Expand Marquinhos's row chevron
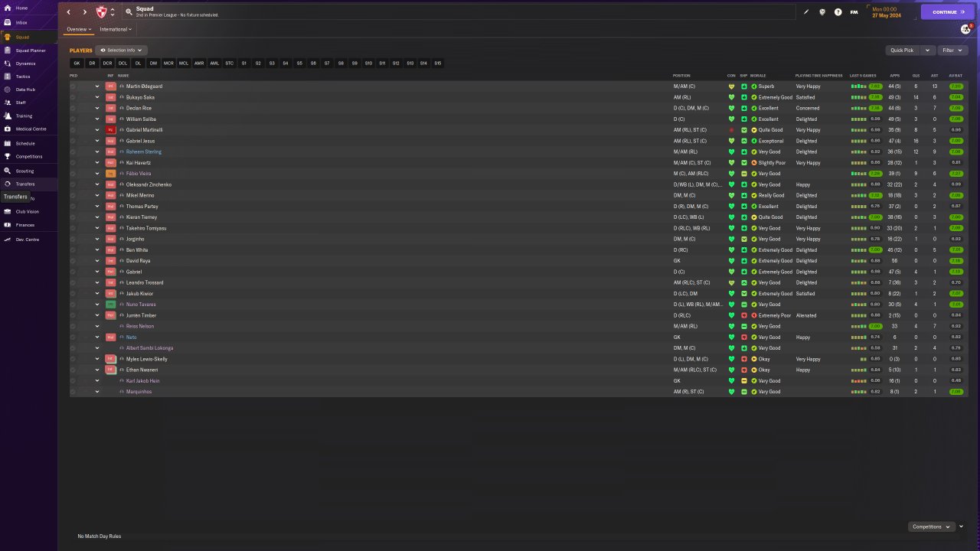Image resolution: width=980 pixels, height=551 pixels. pos(97,392)
